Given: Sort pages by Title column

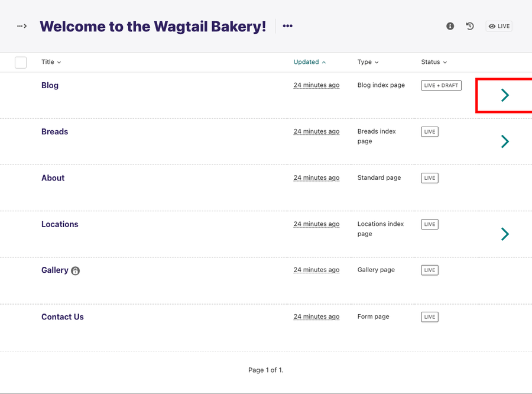Looking at the screenshot, I should [x=51, y=62].
